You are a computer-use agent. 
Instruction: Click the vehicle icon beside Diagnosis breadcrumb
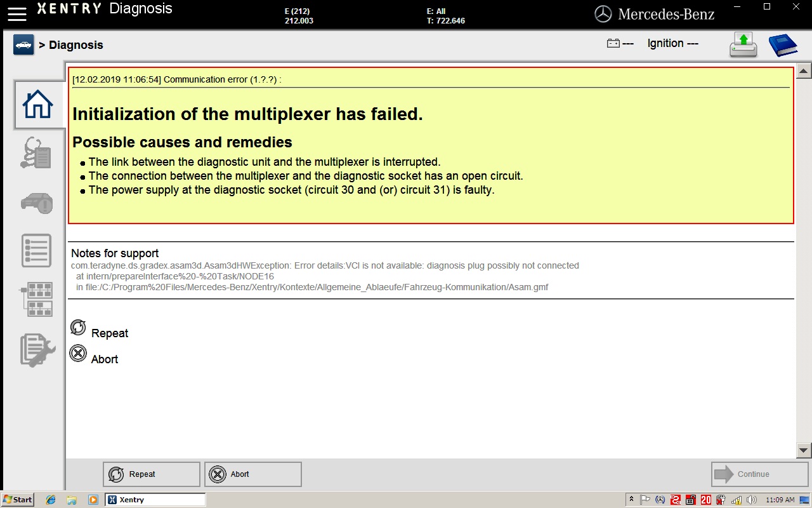pyautogui.click(x=23, y=45)
